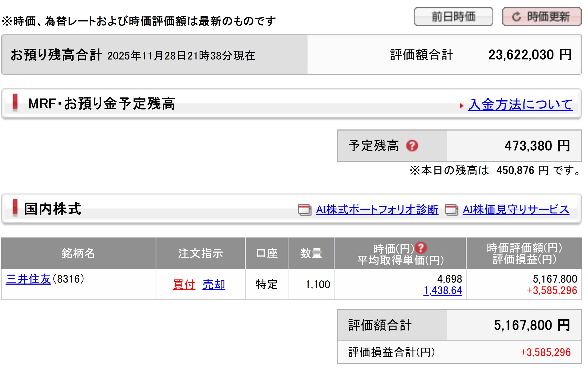Screen dimensions: 588x377
Task: Click the 数量 column header
Action: (x=311, y=253)
